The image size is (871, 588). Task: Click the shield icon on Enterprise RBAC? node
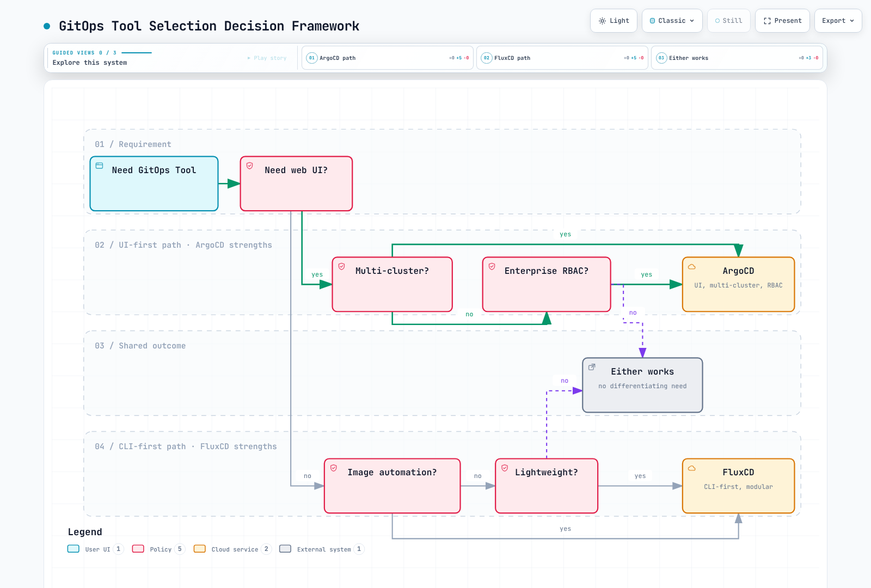[492, 266]
